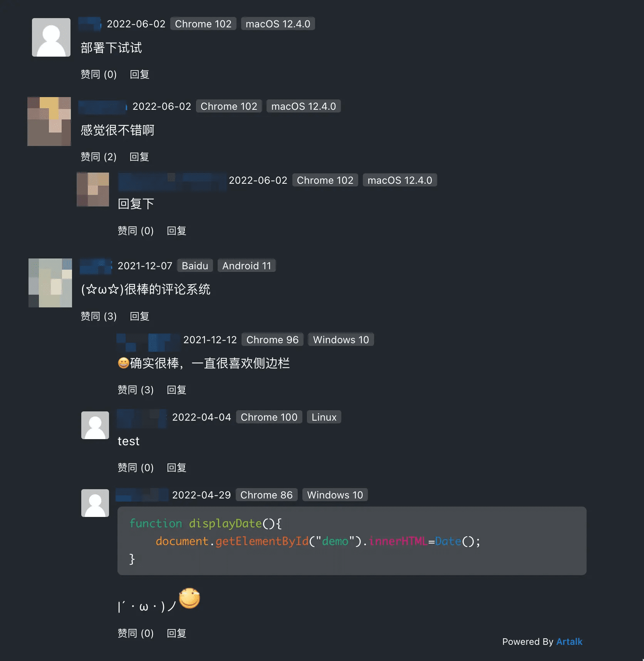Screen dimensions: 644x661
Task: Click the avatar next to '感觉很不错啊' comment
Action: [x=49, y=121]
